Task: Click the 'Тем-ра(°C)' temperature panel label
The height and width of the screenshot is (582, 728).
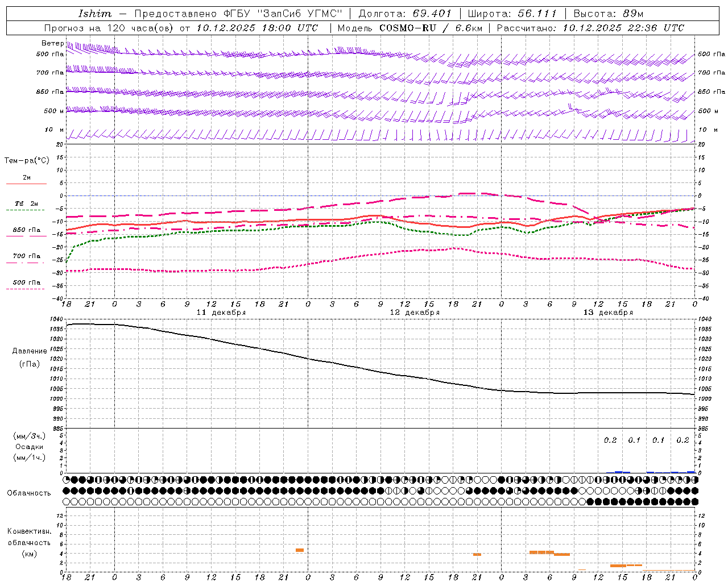Action: pos(27,161)
